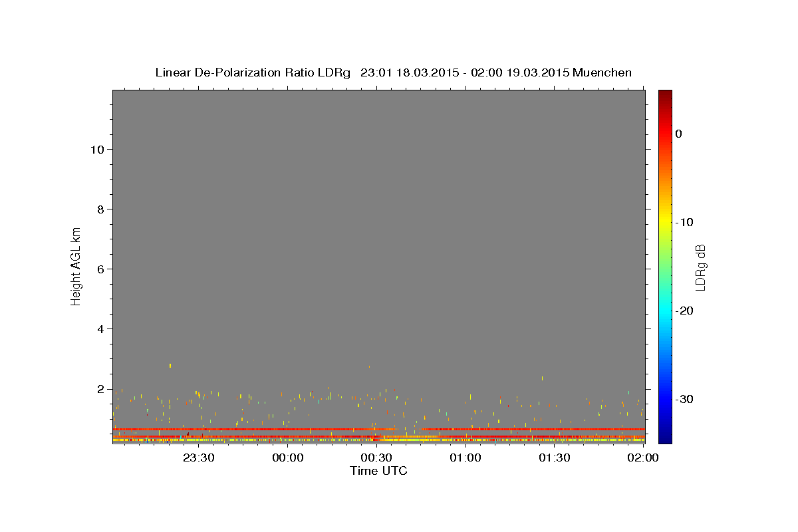Click the colorbar tick label 0
The width and height of the screenshot is (798, 532).
(679, 134)
